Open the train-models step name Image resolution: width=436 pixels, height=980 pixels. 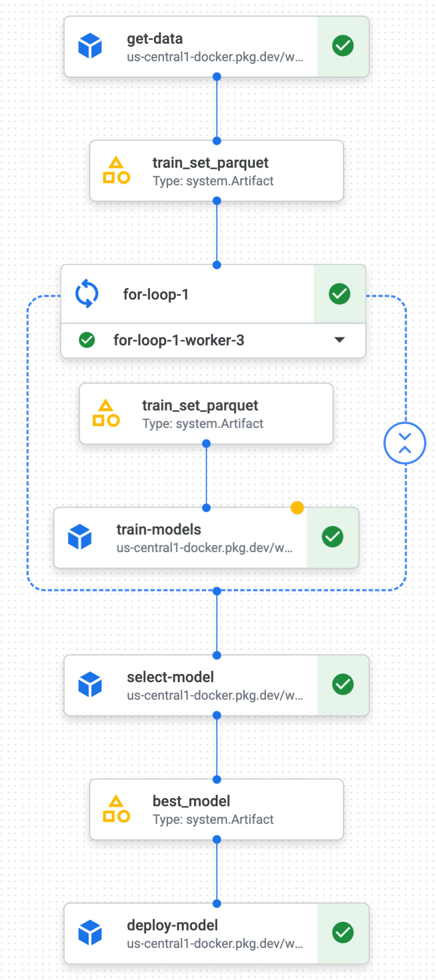159,530
